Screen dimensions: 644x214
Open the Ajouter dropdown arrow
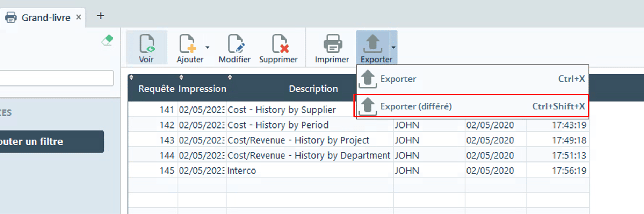(x=208, y=47)
